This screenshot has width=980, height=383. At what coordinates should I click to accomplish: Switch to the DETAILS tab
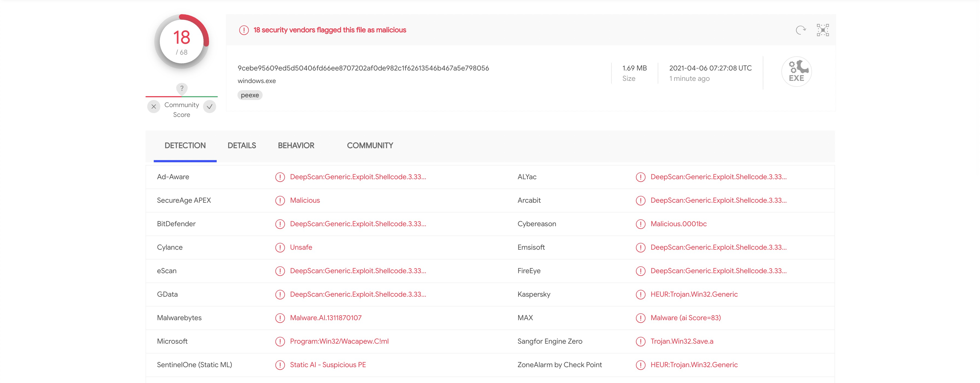pyautogui.click(x=242, y=146)
